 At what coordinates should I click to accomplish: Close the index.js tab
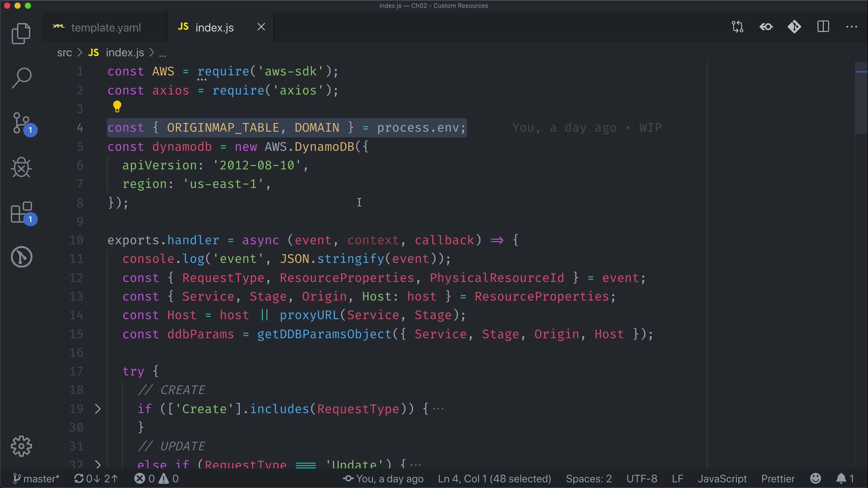pos(261,27)
